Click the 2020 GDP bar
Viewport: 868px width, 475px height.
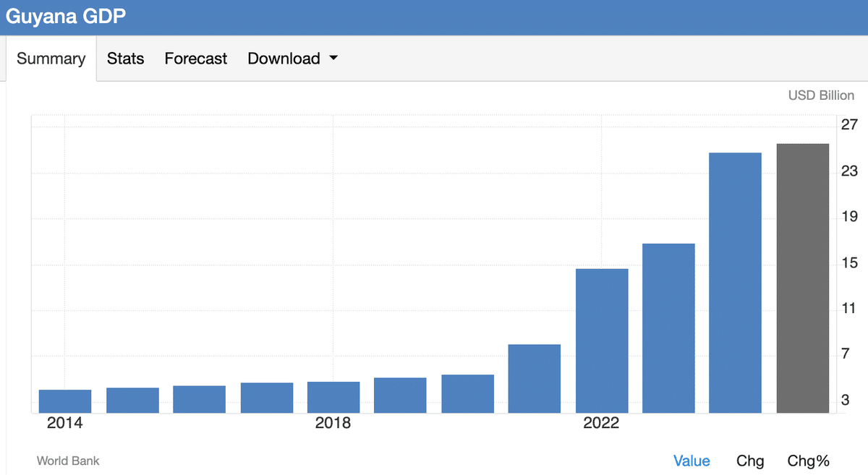pos(467,394)
